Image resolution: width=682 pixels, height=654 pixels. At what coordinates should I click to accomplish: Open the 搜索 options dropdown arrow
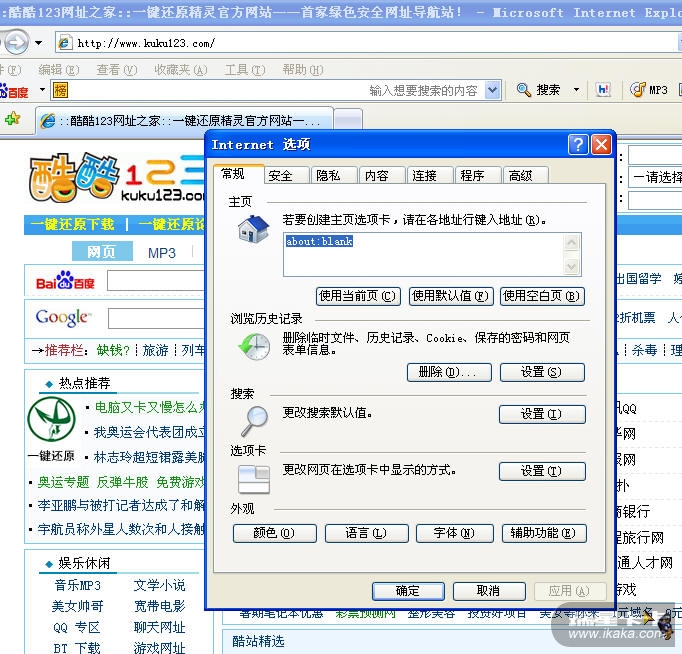[576, 90]
